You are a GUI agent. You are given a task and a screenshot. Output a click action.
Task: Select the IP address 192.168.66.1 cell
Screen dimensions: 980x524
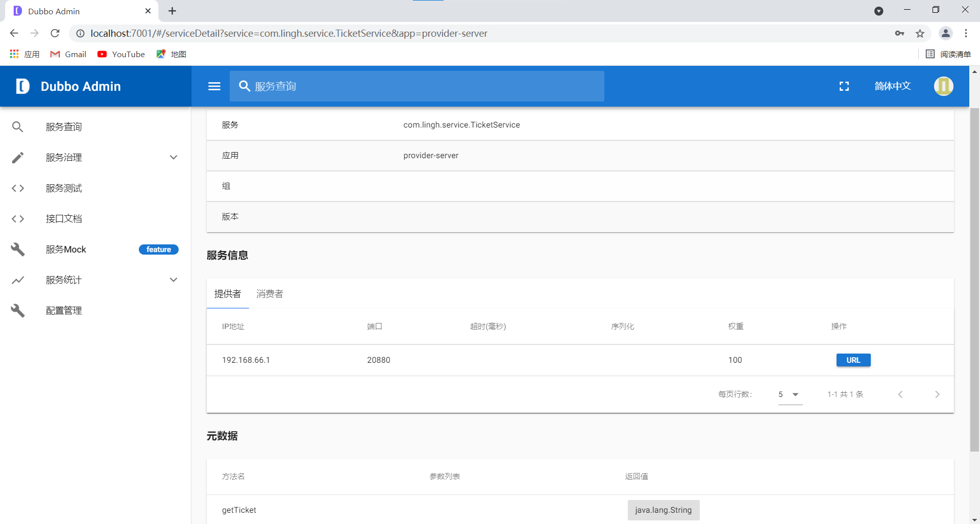[x=246, y=360]
